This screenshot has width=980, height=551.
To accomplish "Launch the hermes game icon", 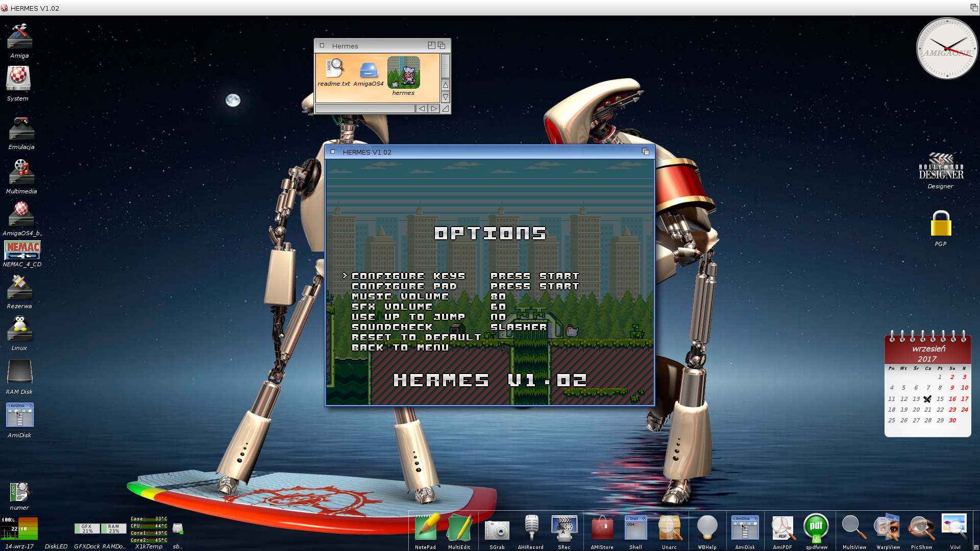I will 403,72.
